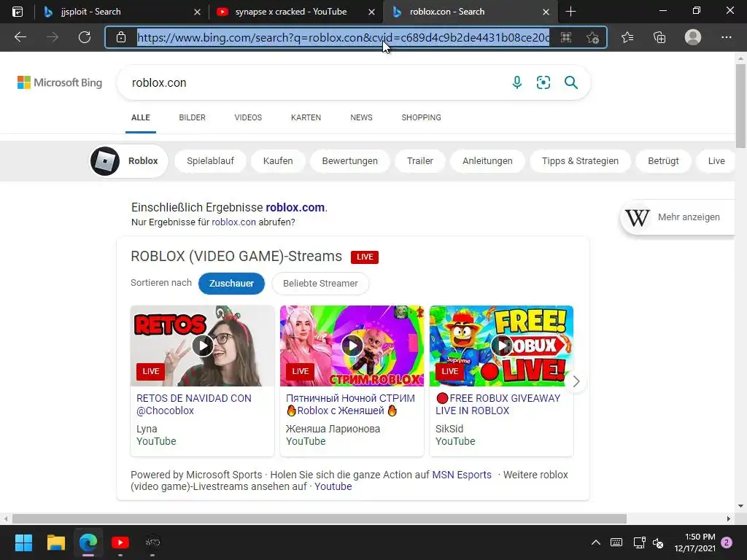747x560 pixels.
Task: Open the tab actions menu icon
Action: coord(18,12)
